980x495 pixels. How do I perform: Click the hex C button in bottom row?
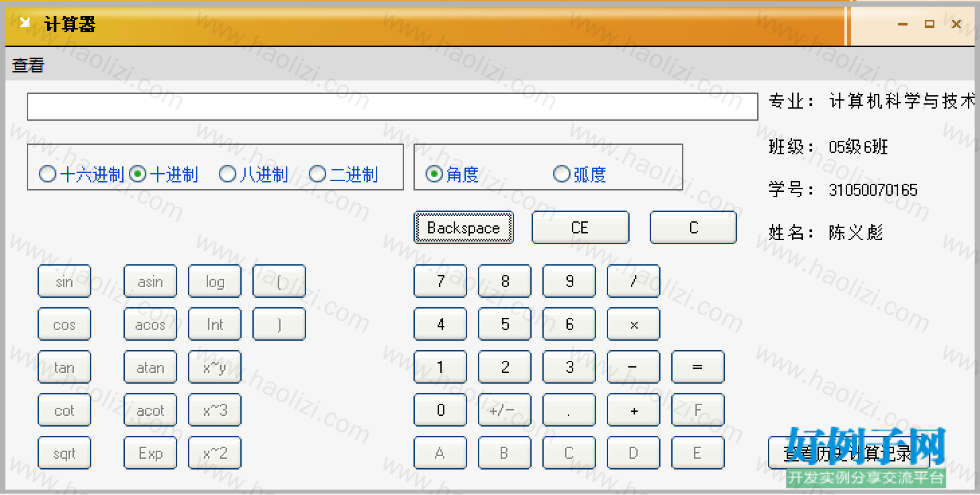point(569,453)
